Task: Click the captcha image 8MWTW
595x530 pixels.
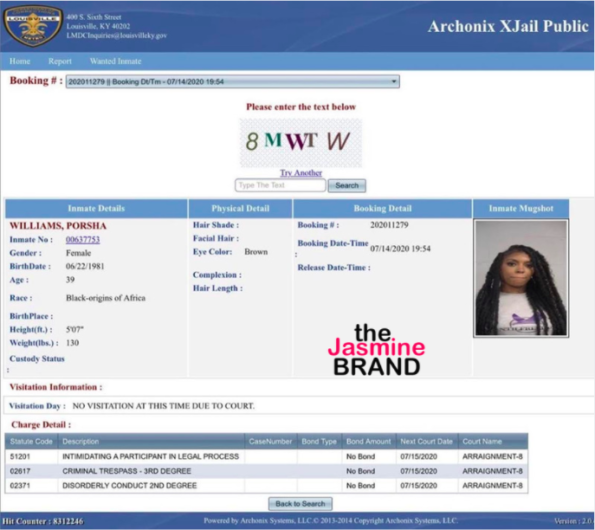Action: click(301, 143)
